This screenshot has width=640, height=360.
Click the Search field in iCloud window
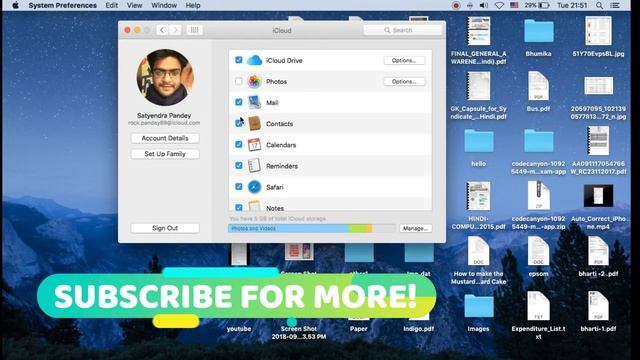[403, 30]
